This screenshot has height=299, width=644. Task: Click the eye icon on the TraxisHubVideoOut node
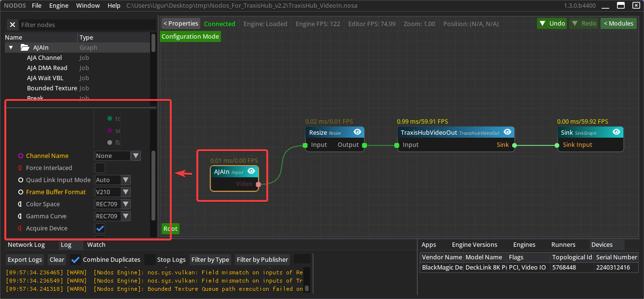click(x=507, y=132)
